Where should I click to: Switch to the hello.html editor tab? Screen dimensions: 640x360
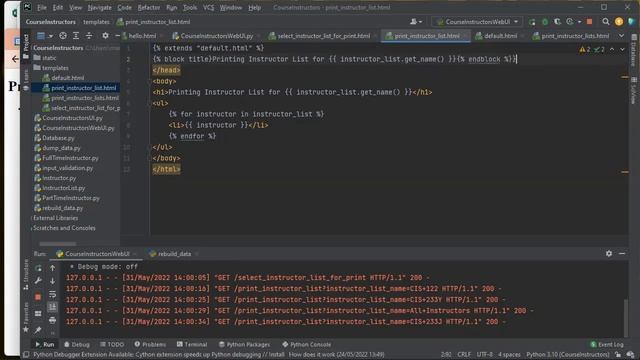pos(142,36)
